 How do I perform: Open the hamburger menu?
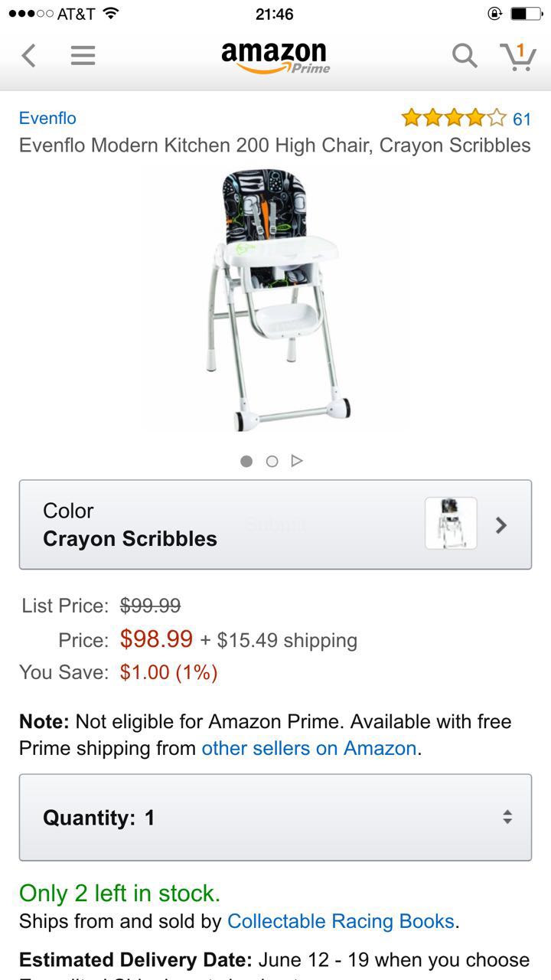pos(83,55)
